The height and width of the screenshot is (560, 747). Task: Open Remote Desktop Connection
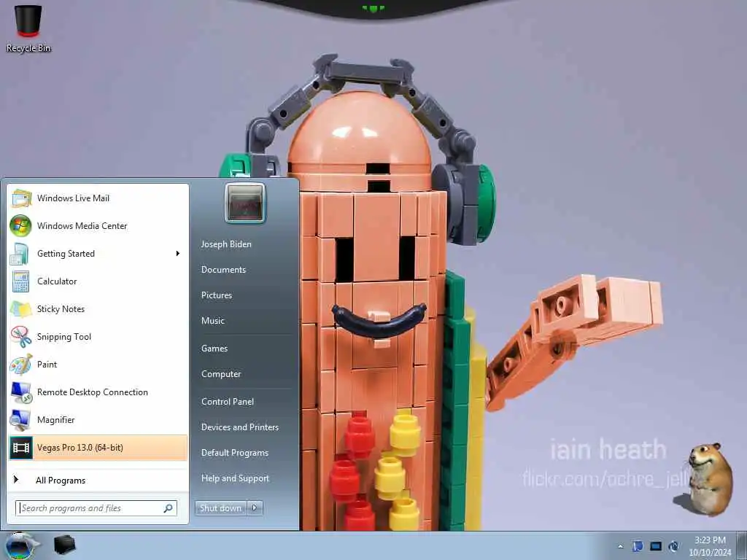tap(98, 392)
